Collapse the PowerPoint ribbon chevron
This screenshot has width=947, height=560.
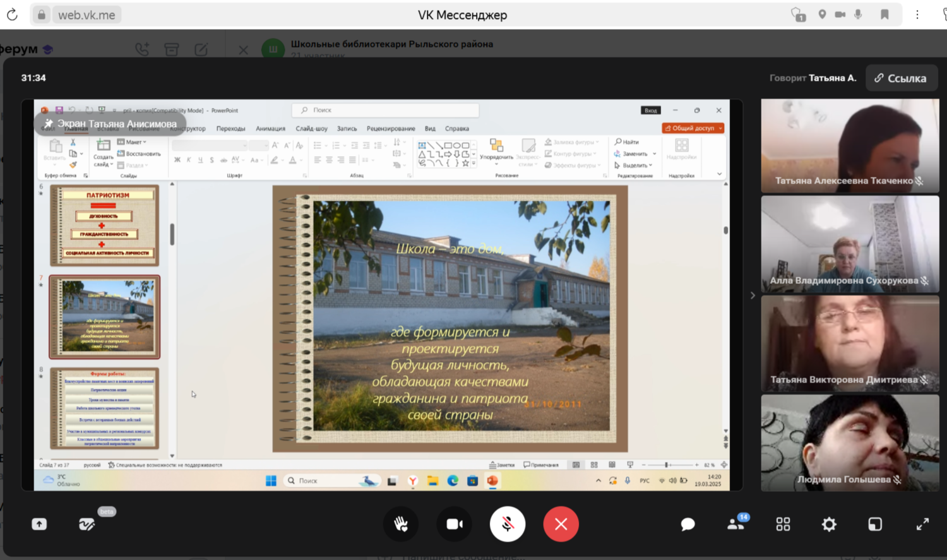[719, 174]
